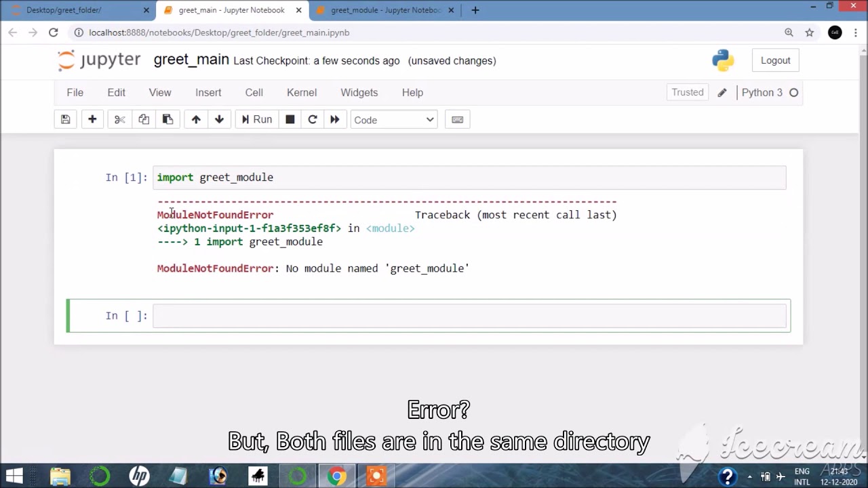
Task: Close the greet_main browser tab
Action: pos(298,10)
